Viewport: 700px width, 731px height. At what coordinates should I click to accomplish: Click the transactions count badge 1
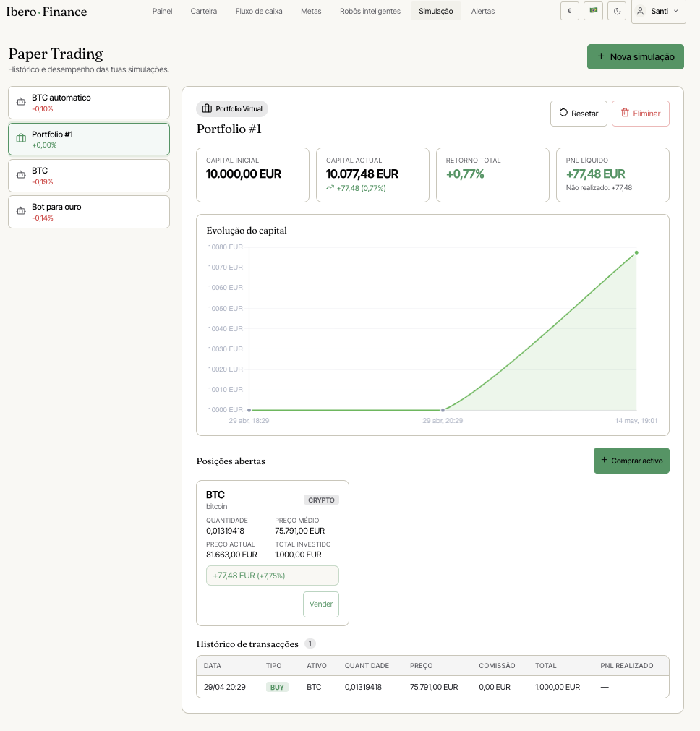point(310,644)
